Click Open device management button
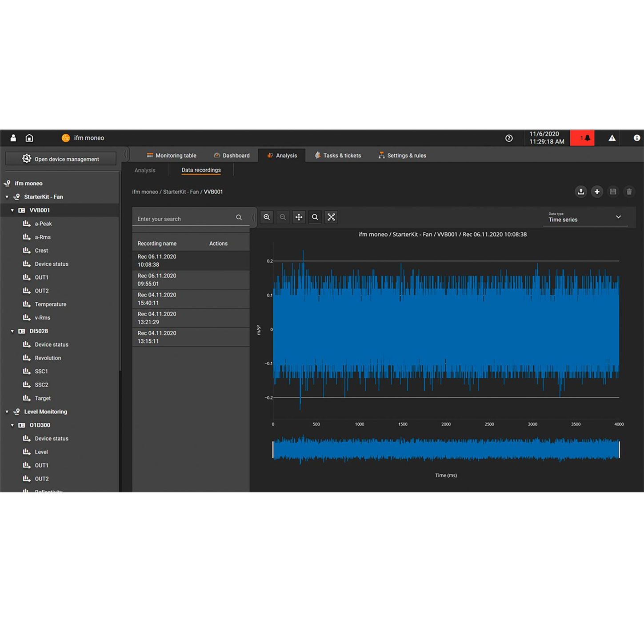This screenshot has width=644, height=644. pos(61,159)
